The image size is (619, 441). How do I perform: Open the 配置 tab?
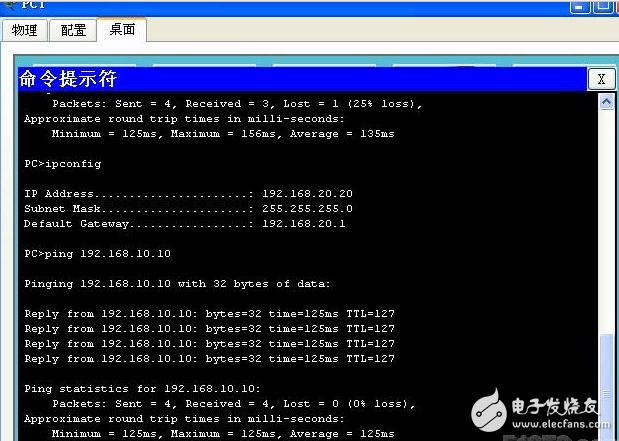[x=73, y=30]
